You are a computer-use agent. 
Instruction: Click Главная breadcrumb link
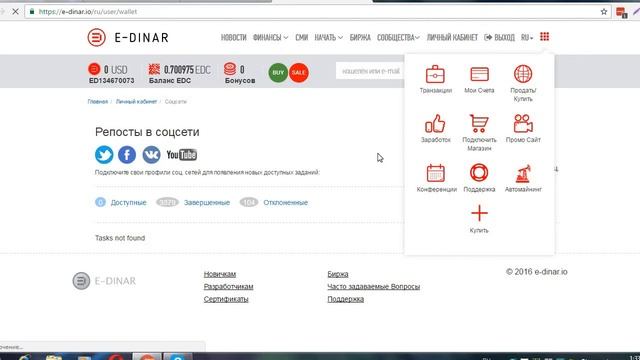tap(98, 102)
